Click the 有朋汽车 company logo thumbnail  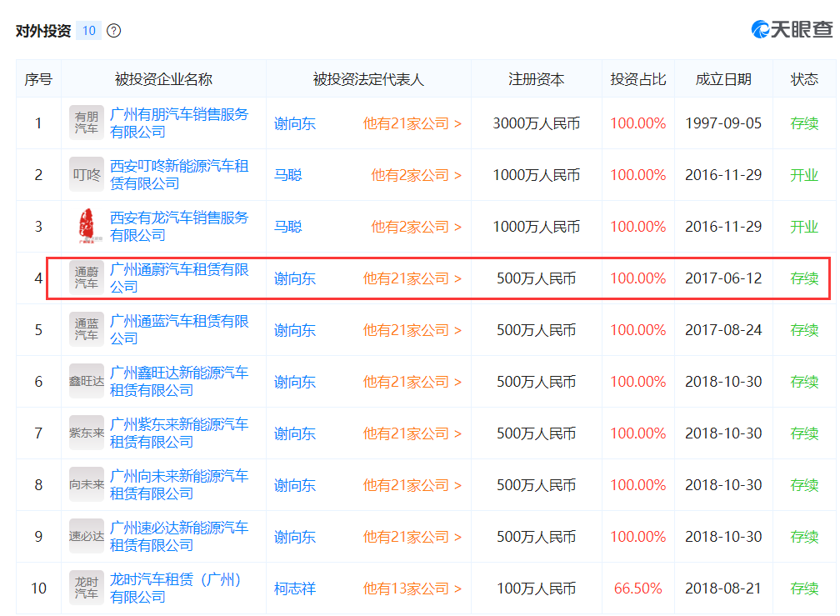click(87, 123)
